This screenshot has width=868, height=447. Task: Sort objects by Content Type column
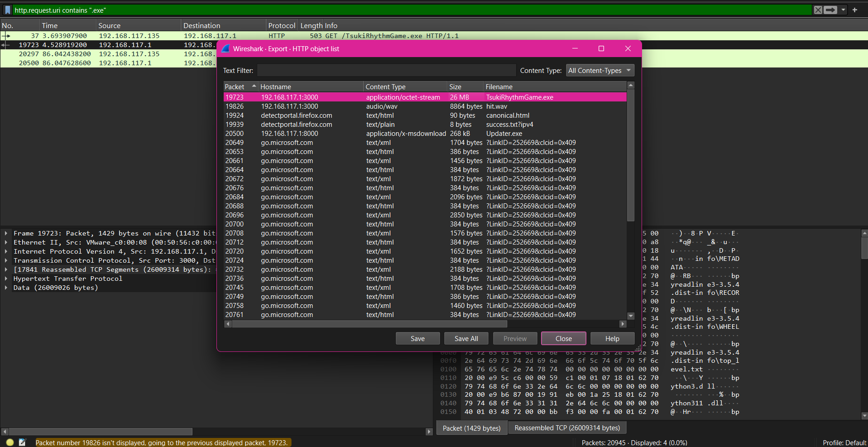pyautogui.click(x=405, y=87)
